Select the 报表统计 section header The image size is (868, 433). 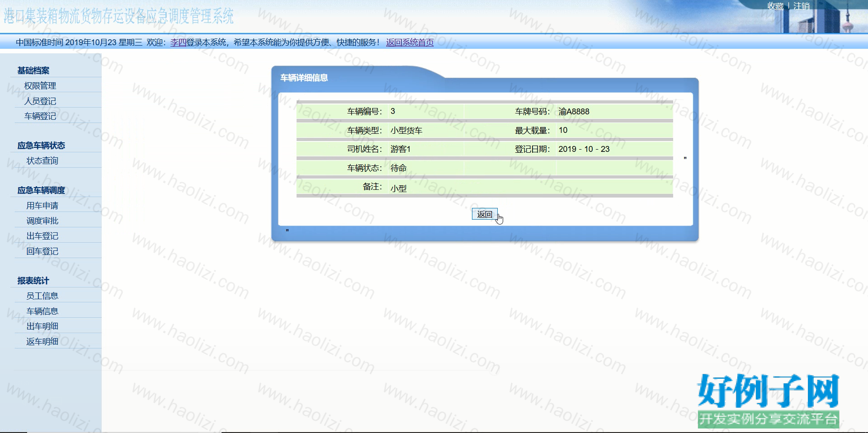click(x=33, y=281)
